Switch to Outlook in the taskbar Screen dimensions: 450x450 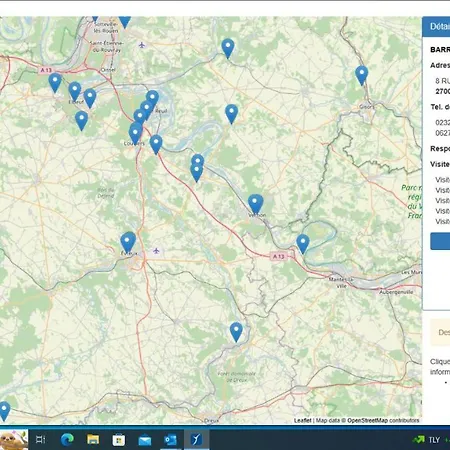point(170,440)
